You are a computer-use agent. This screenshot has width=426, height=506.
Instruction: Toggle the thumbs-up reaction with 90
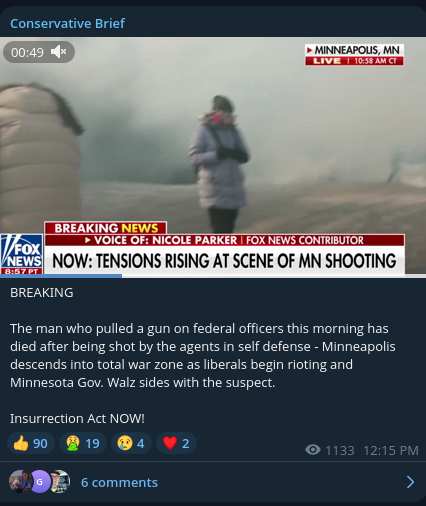click(x=31, y=443)
